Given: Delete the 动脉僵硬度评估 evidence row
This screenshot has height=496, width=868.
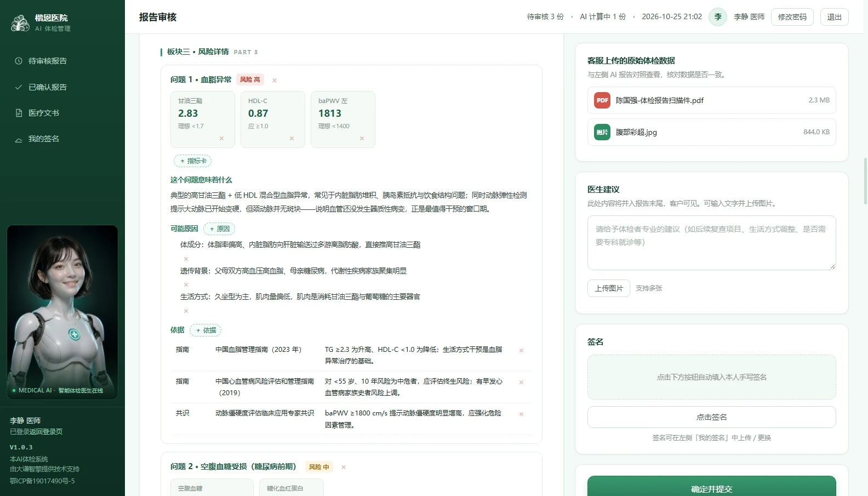Looking at the screenshot, I should coord(521,414).
